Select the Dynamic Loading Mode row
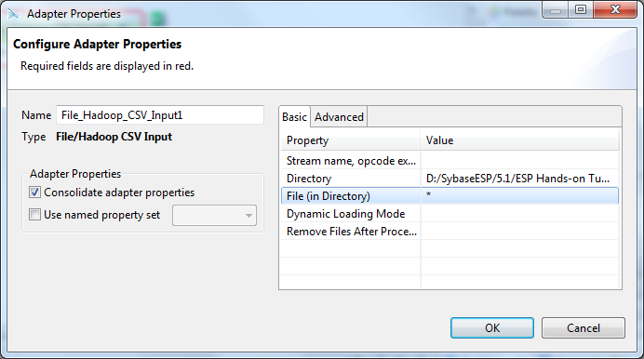 pos(449,214)
